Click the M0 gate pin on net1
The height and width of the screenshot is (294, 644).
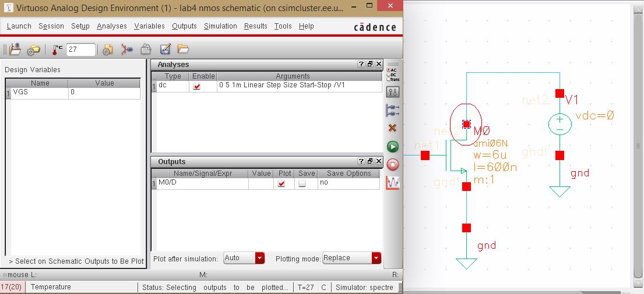point(425,155)
